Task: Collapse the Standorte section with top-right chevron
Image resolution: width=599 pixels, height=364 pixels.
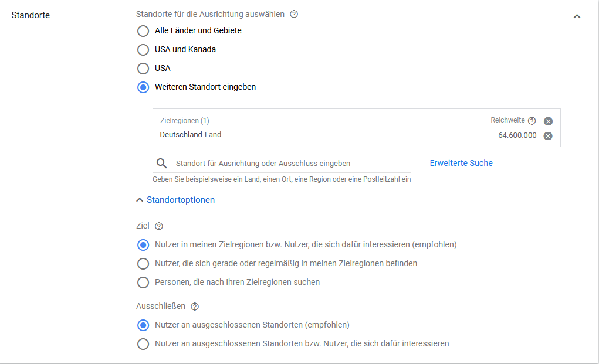Action: (577, 16)
